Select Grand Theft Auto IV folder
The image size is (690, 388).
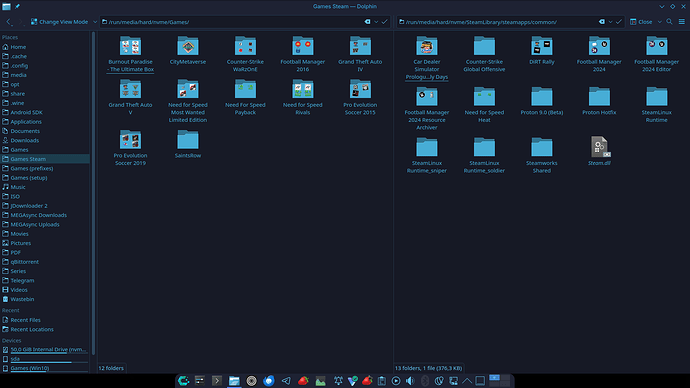click(360, 54)
